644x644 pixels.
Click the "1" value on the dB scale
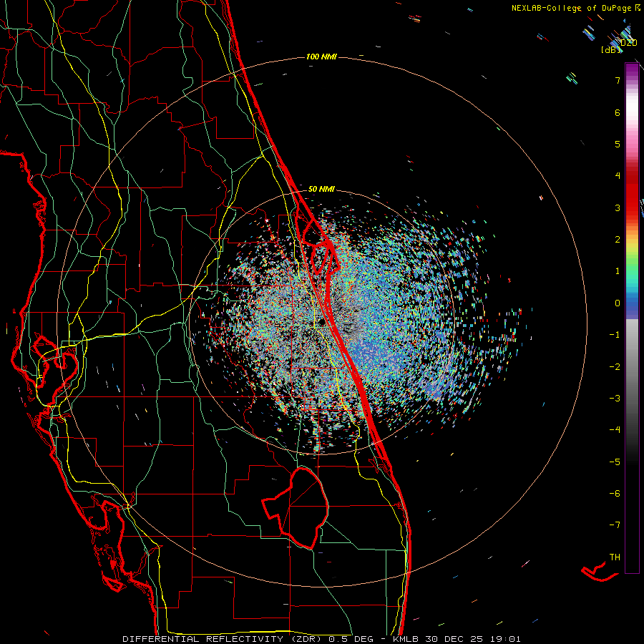618,271
